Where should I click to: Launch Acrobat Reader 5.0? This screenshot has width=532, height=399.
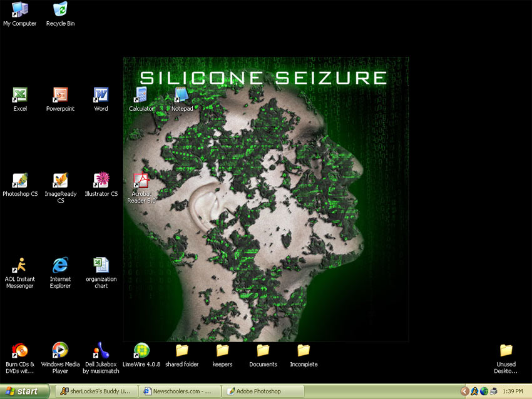[x=141, y=181]
